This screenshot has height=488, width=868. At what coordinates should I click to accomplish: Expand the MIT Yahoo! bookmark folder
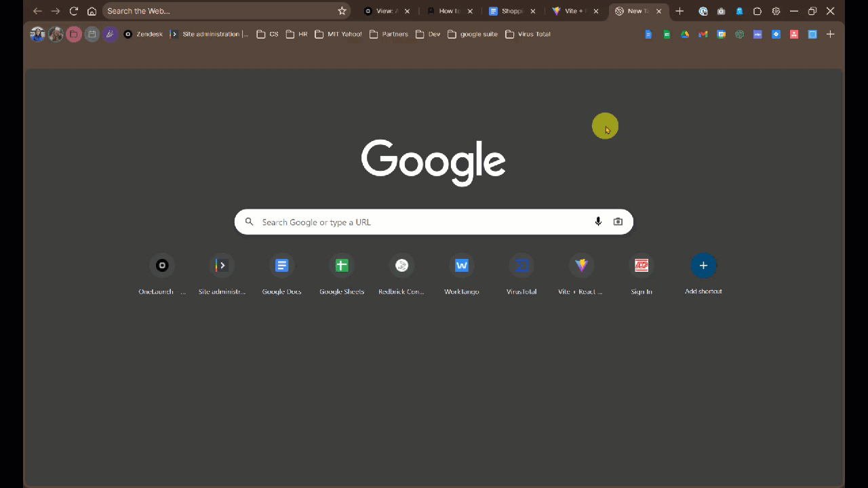(338, 34)
